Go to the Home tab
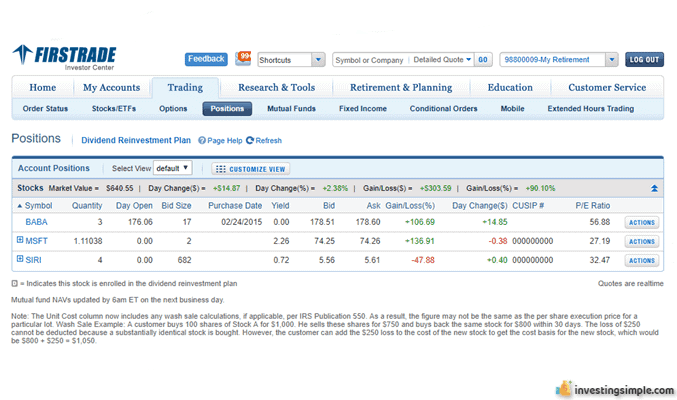 click(43, 88)
